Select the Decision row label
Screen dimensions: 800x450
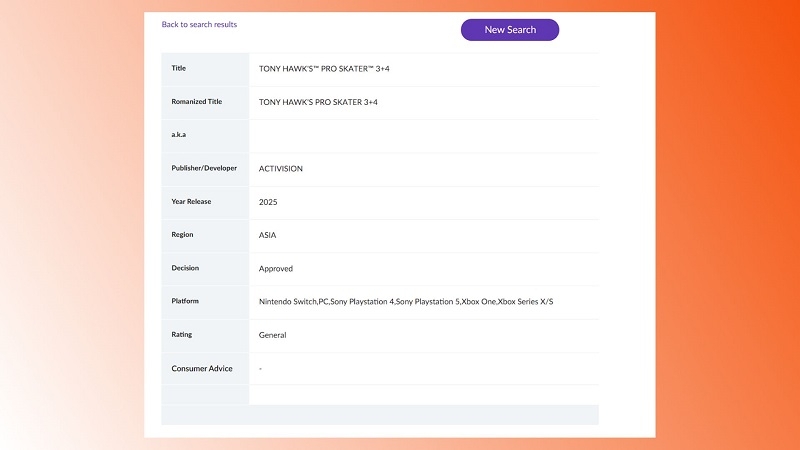click(185, 268)
